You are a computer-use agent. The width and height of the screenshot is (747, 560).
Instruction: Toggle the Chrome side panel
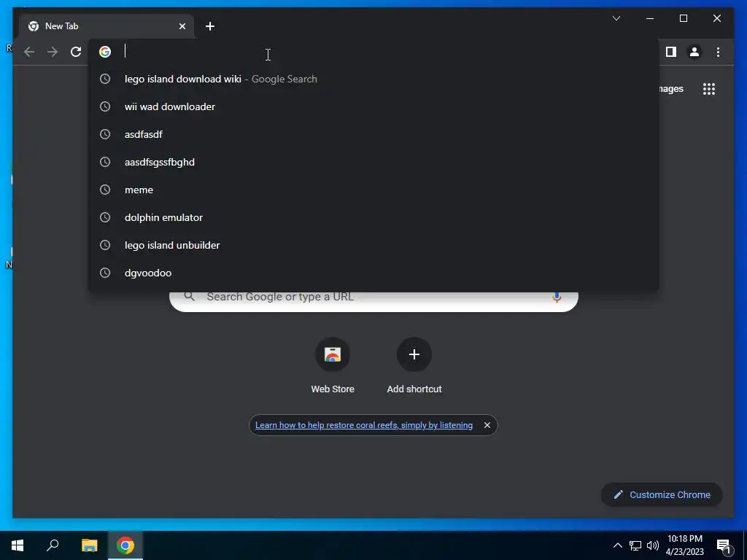pyautogui.click(x=671, y=52)
